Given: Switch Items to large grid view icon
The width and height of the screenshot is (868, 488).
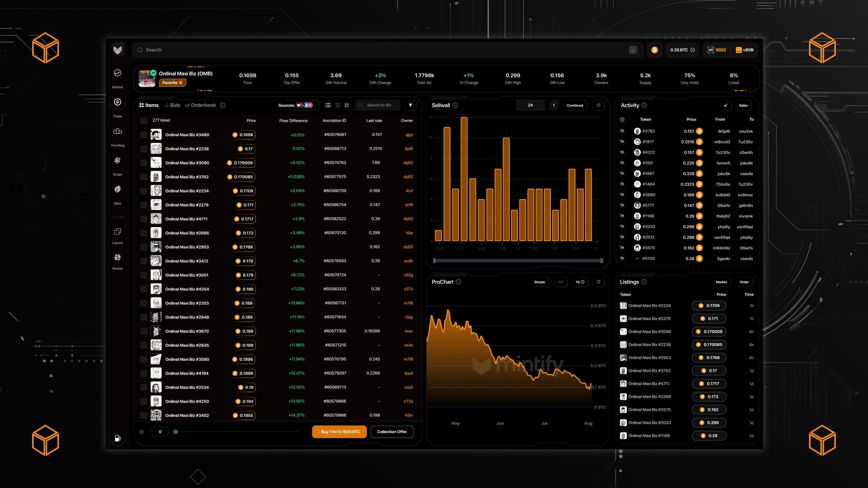Looking at the screenshot, I should point(346,105).
